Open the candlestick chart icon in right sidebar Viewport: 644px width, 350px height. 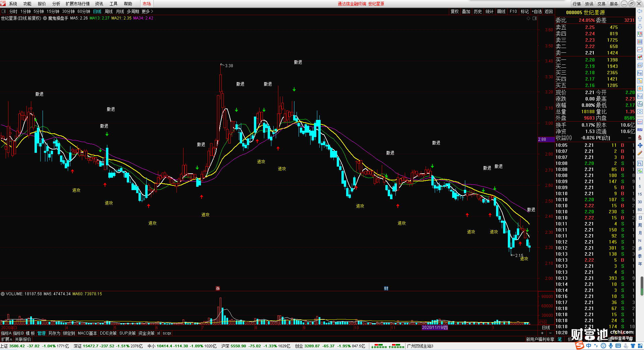point(640,57)
